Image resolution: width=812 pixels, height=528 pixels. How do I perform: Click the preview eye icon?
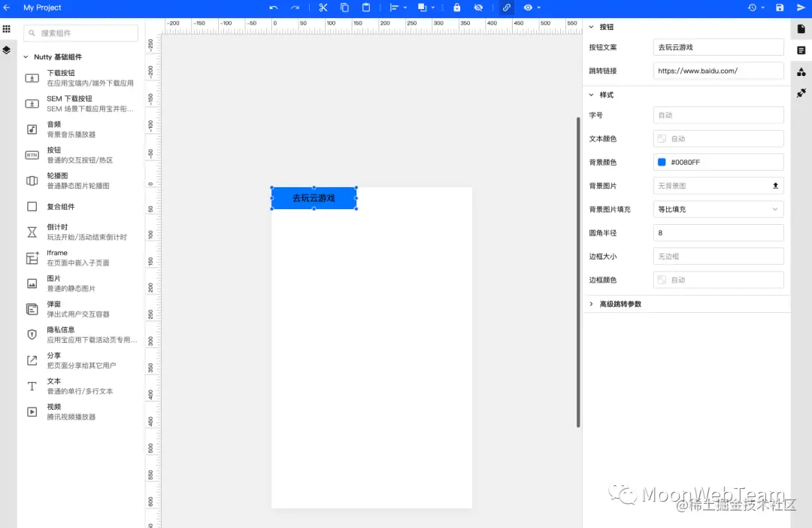click(528, 8)
